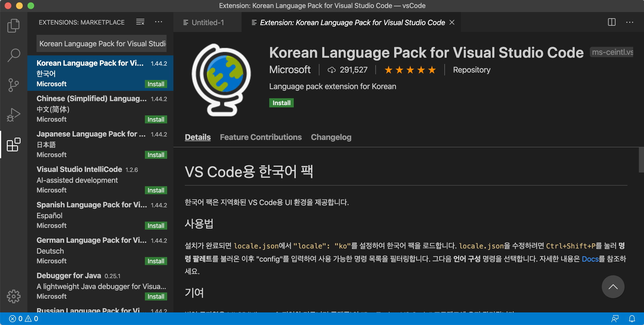Open the Feature Contributions tab
This screenshot has height=325, width=644.
[x=261, y=137]
